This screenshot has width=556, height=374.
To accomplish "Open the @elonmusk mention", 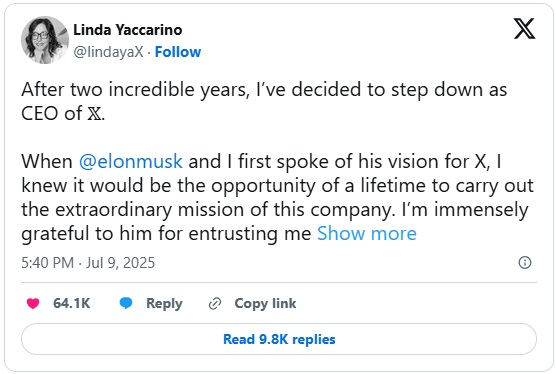I will (130, 162).
